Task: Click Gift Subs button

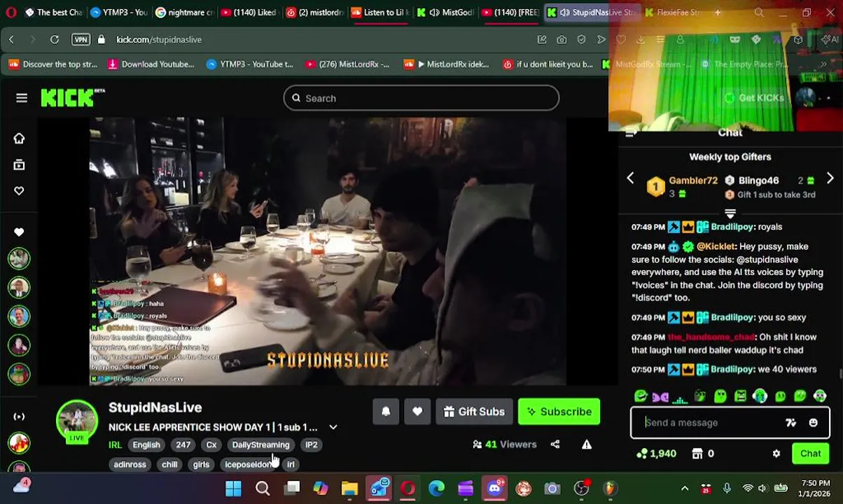Action: tap(474, 412)
